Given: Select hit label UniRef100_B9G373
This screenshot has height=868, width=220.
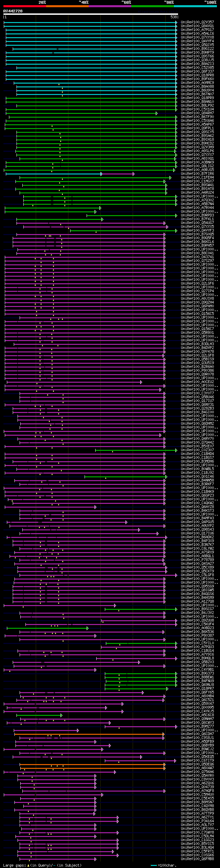Looking at the screenshot, I should 197,673.
